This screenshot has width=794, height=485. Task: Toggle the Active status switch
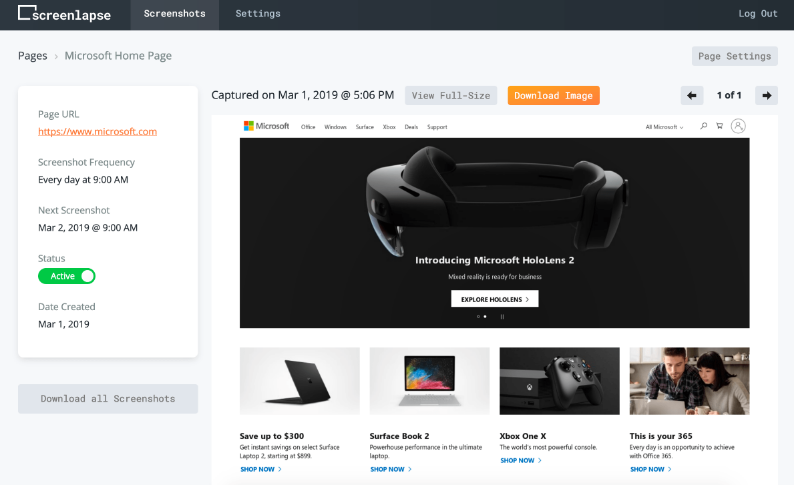pyautogui.click(x=66, y=276)
